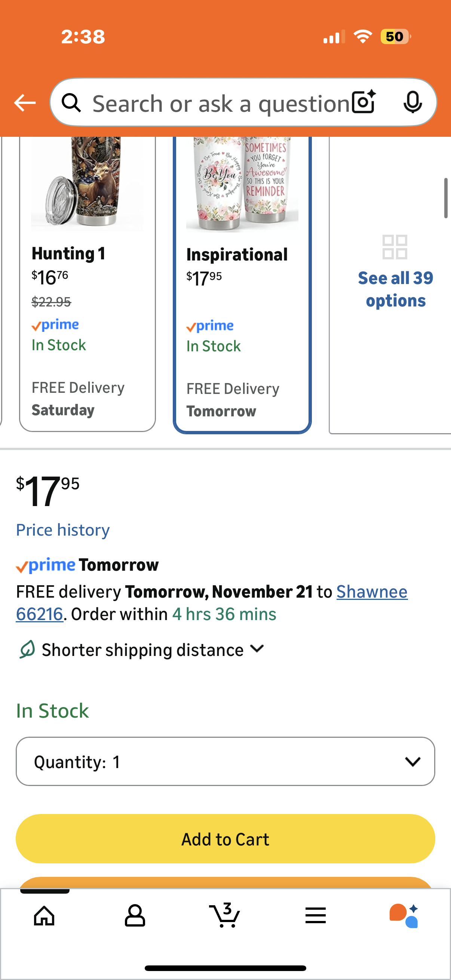Image resolution: width=451 pixels, height=980 pixels.
Task: Launch the Rufus AI assistant icon
Action: point(404,915)
